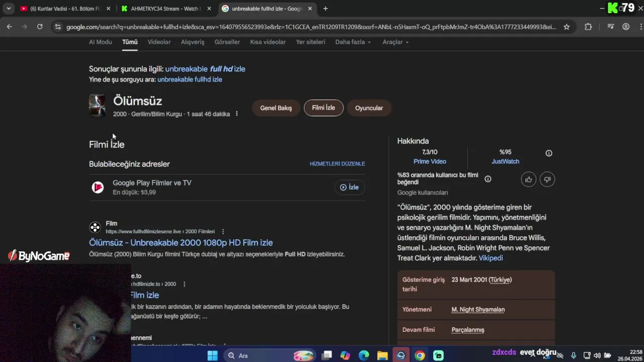Close the AHMETKYC34 Stream tab

[209, 9]
